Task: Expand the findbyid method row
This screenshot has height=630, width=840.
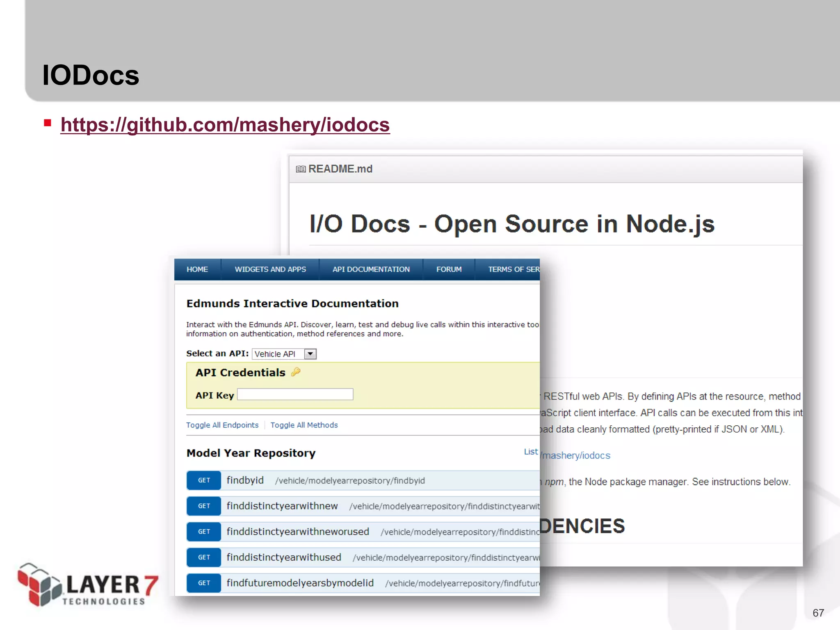Action: tap(363, 480)
